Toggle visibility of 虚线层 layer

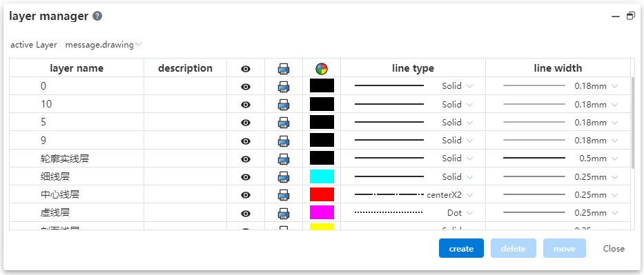pyautogui.click(x=246, y=213)
